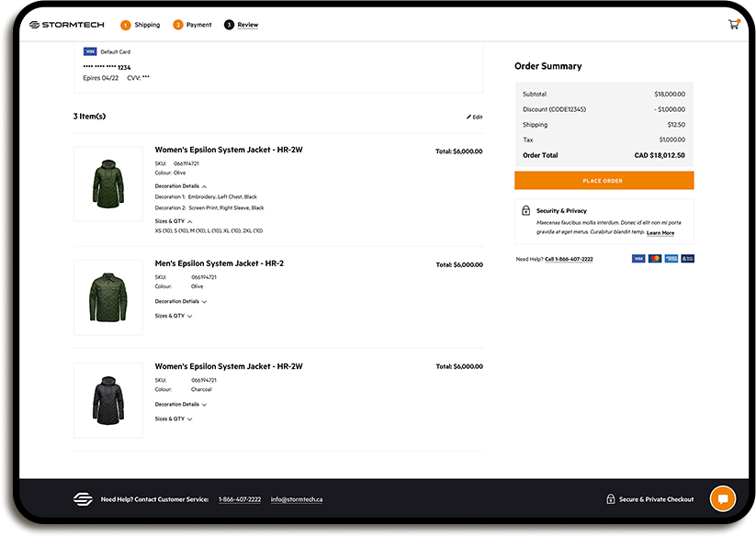Open the Men's olive jacket thumbnail

(108, 297)
